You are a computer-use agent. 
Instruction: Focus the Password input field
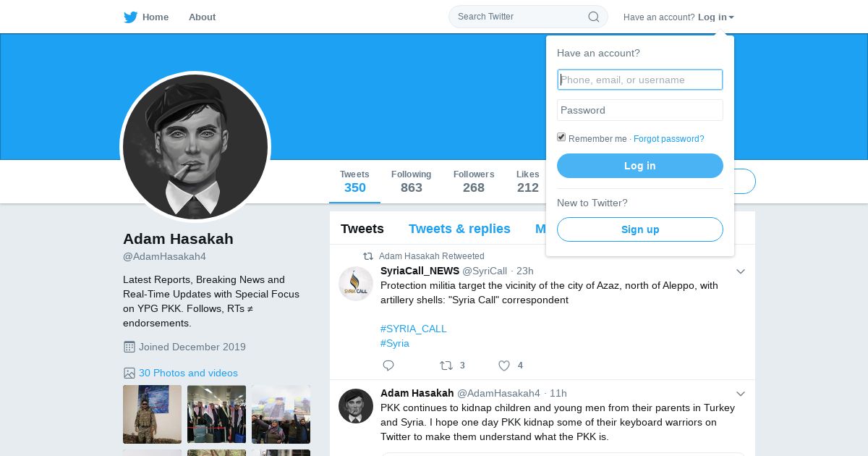(639, 110)
